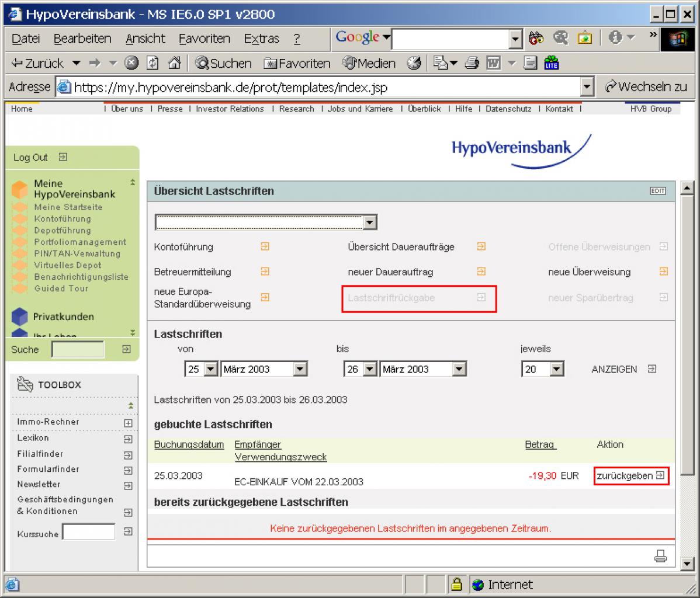Image resolution: width=700 pixels, height=598 pixels.
Task: Click the Privatkunden navigation item
Action: click(63, 317)
